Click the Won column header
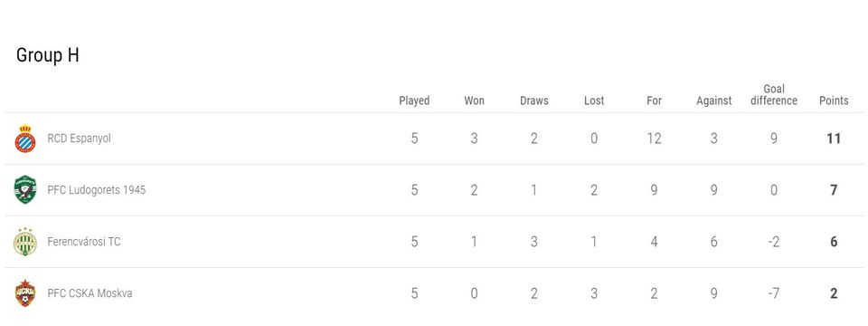 tap(474, 101)
